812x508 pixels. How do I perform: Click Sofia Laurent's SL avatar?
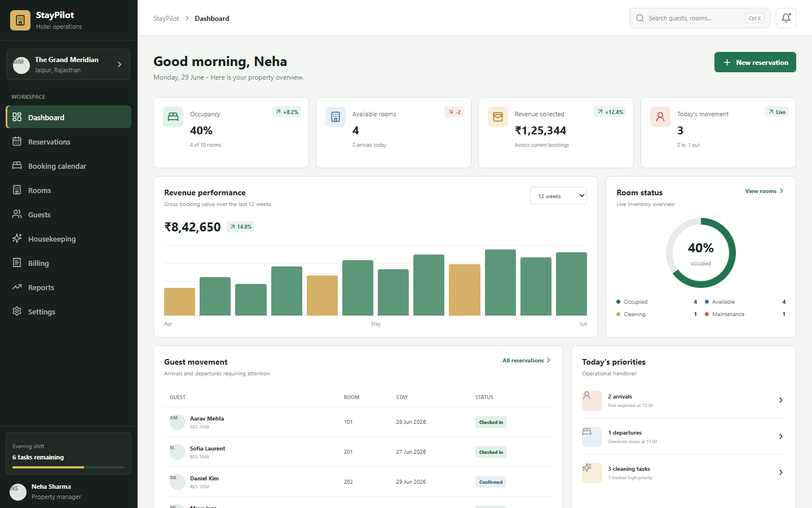[x=178, y=452]
